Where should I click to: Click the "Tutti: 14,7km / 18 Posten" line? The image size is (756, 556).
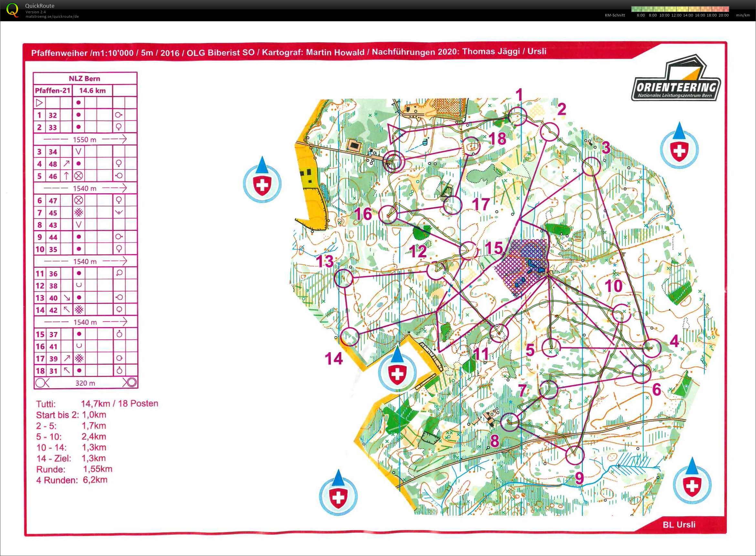pos(97,403)
